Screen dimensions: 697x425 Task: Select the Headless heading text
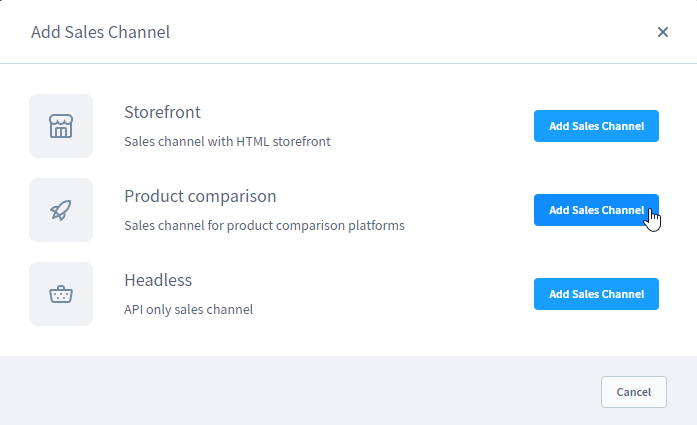click(x=158, y=280)
